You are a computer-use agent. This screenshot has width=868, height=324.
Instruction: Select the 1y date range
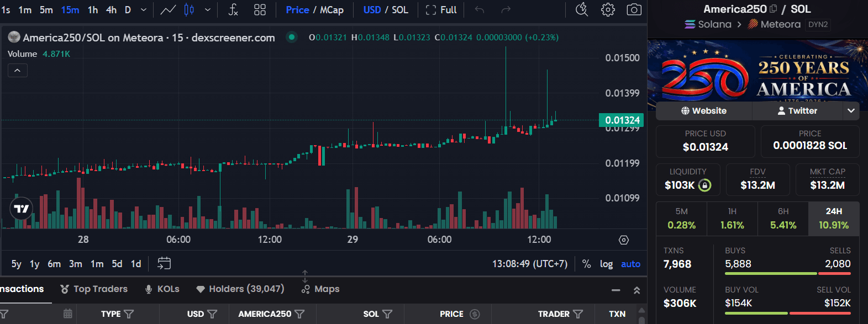(x=35, y=264)
